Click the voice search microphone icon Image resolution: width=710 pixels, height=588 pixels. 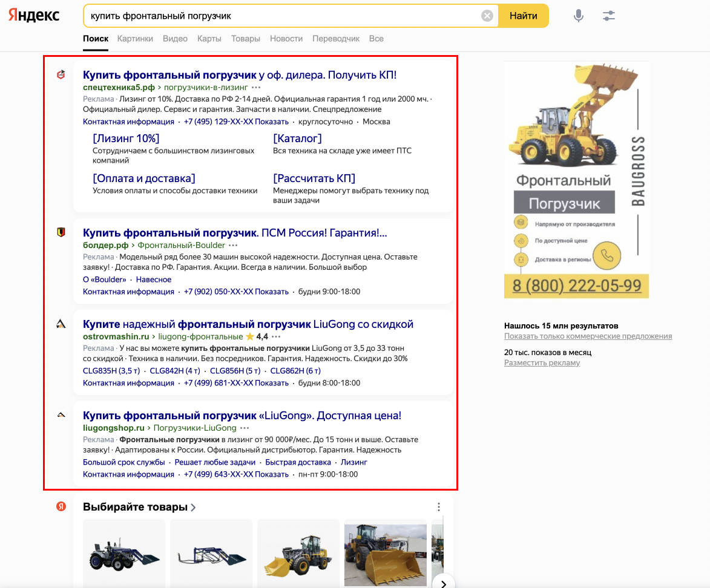[x=578, y=15]
